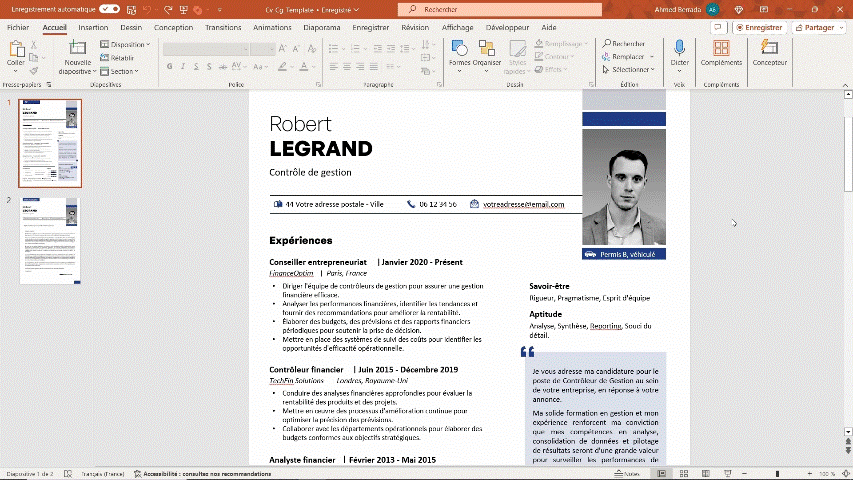Expand the Disposition layout dropdown

[x=127, y=45]
